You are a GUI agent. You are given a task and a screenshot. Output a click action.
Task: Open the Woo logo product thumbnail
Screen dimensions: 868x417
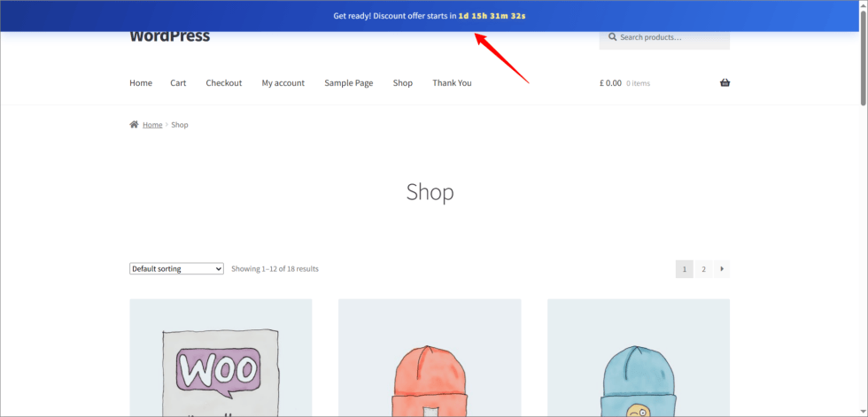[x=221, y=358]
